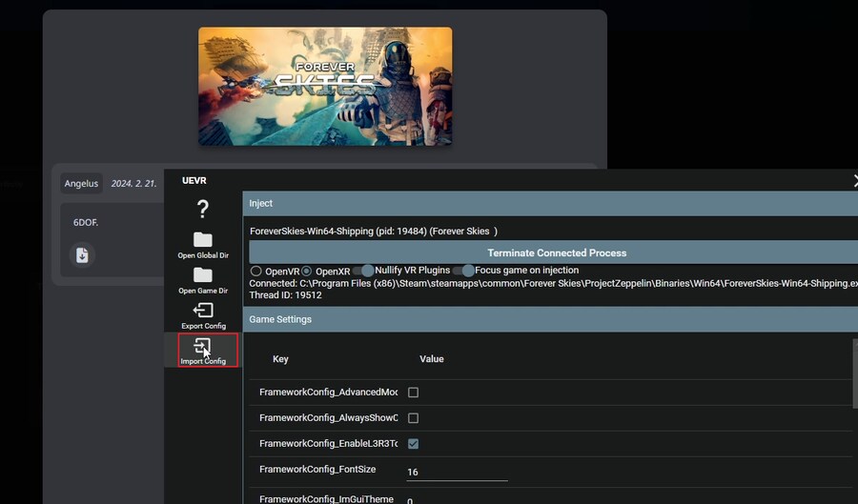
Task: Click the FrameworkConfig_FontSize key label
Action: [x=317, y=469]
